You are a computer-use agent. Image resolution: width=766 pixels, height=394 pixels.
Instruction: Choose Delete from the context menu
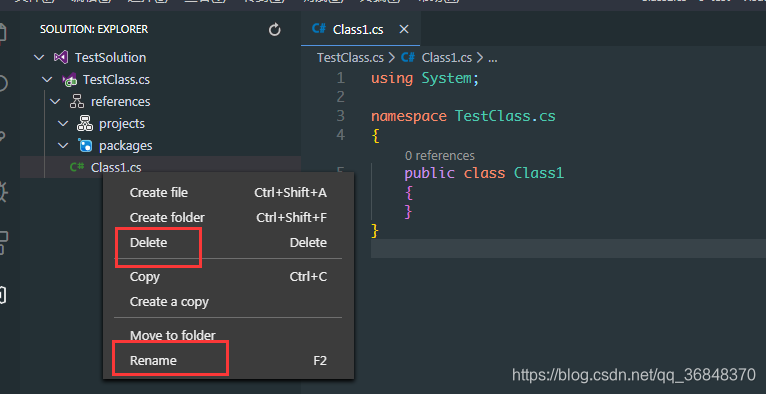(x=228, y=243)
